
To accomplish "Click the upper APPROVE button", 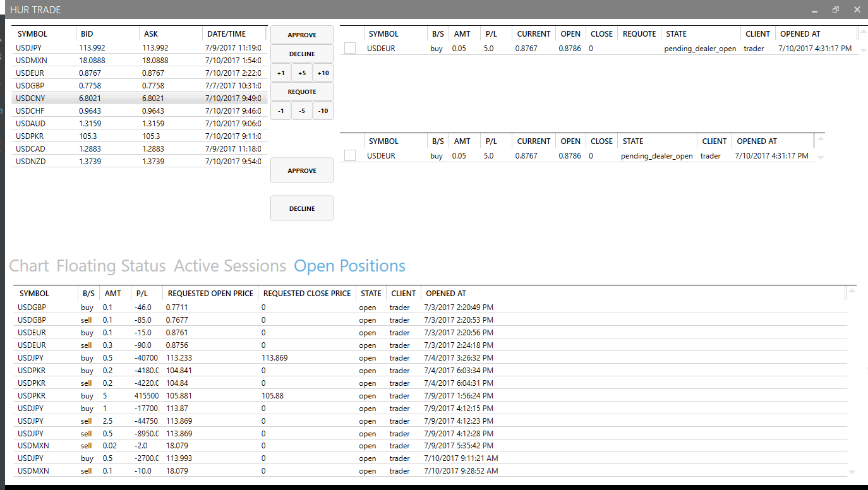I will coord(302,35).
